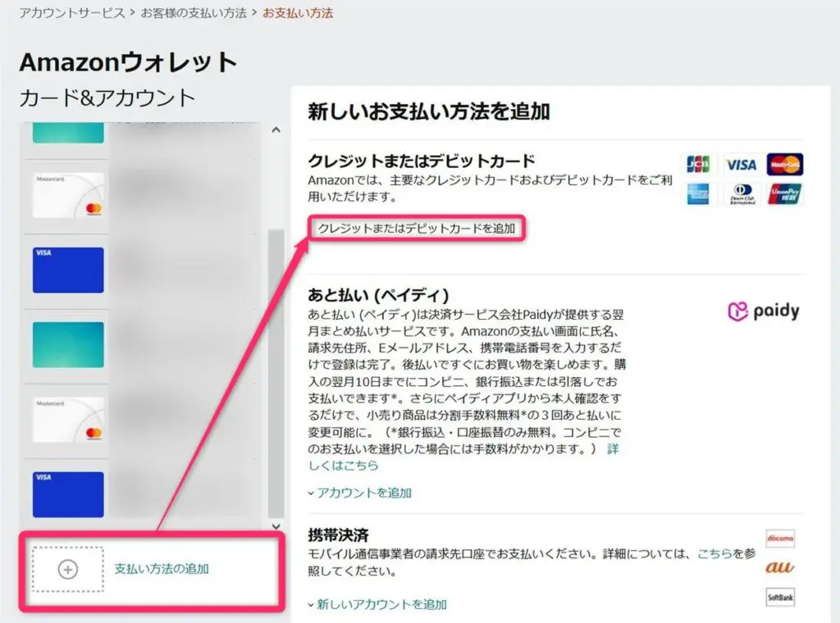Click the VISA card logo
This screenshot has height=623, width=840.
741,164
